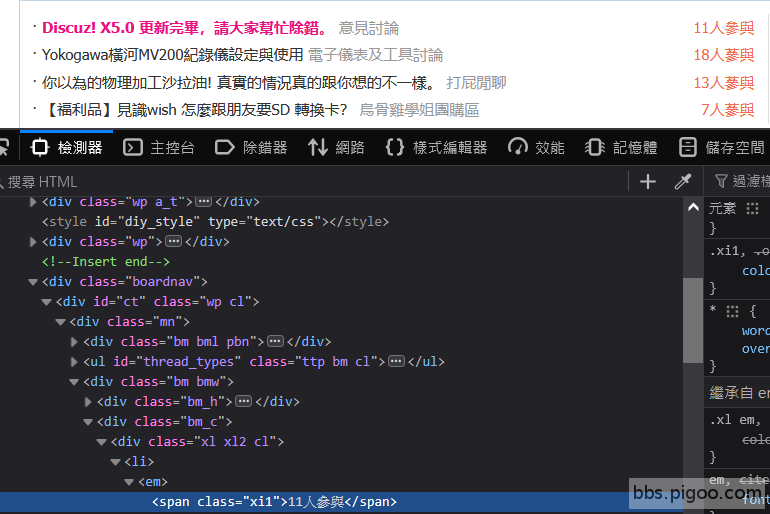
Task: Click the 11人參與 count on the page
Action: point(724,28)
